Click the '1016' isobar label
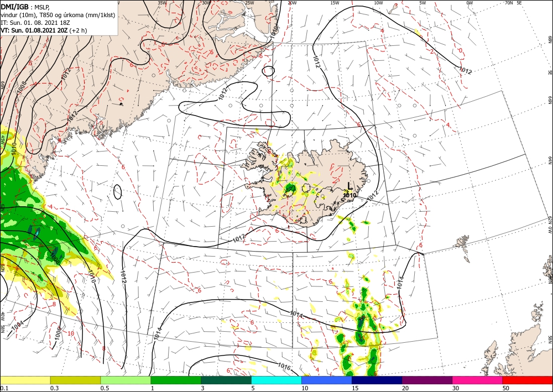 tap(284, 367)
